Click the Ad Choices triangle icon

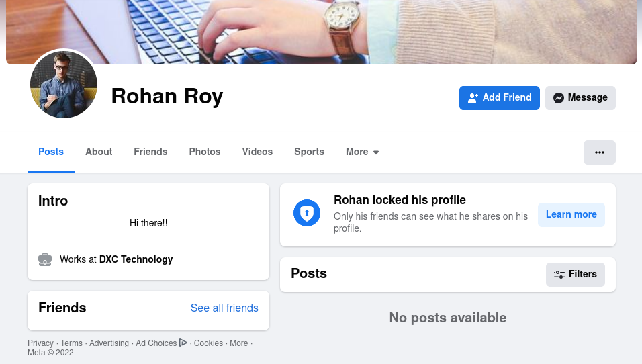tap(183, 343)
